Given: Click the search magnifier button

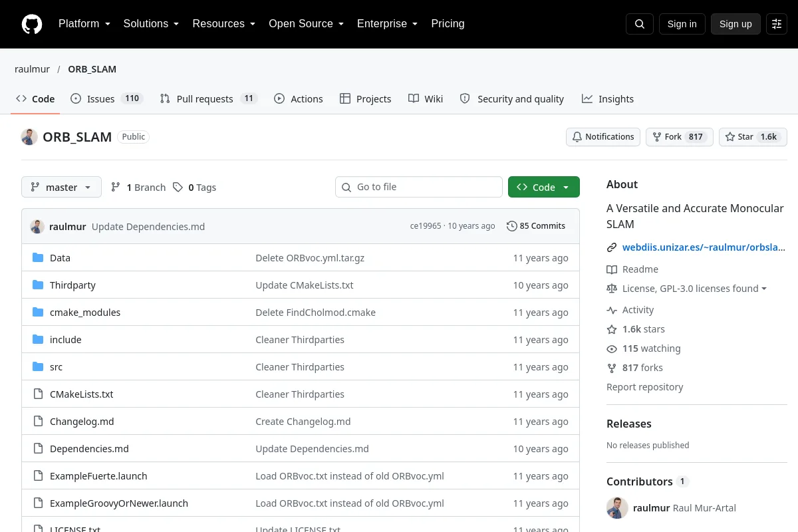Looking at the screenshot, I should coord(640,24).
